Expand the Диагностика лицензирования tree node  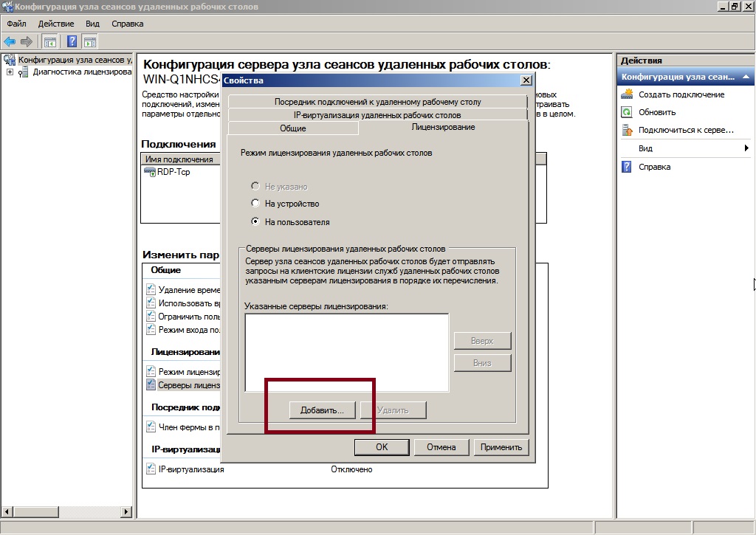(10, 72)
